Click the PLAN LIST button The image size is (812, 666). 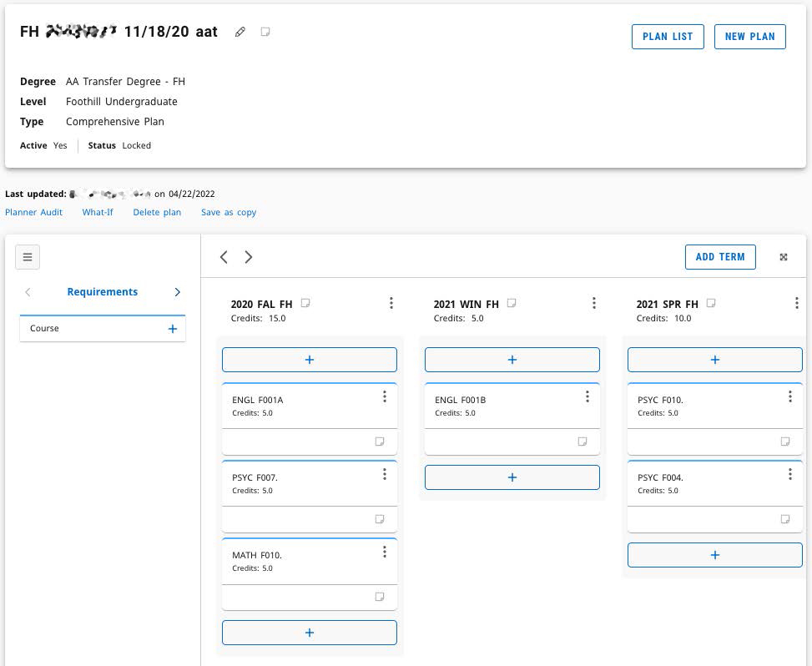pos(668,37)
